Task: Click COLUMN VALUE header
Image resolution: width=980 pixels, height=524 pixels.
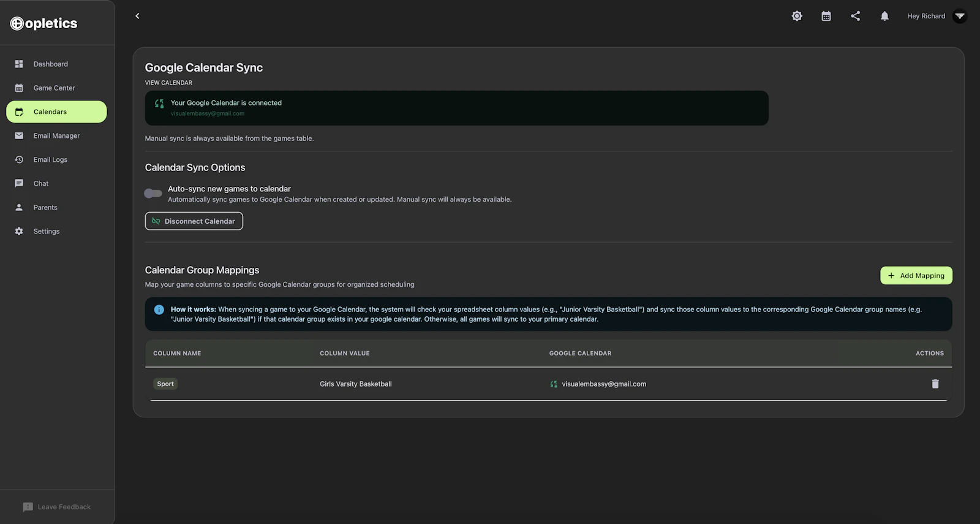Action: coord(345,354)
